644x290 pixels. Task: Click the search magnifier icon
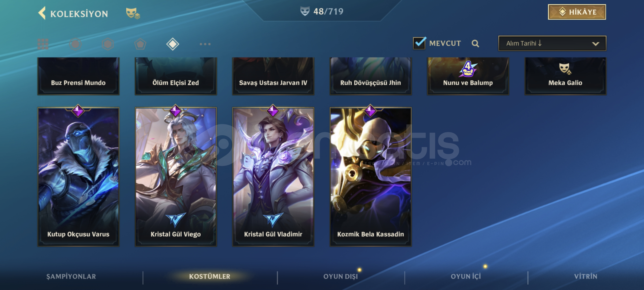point(475,44)
